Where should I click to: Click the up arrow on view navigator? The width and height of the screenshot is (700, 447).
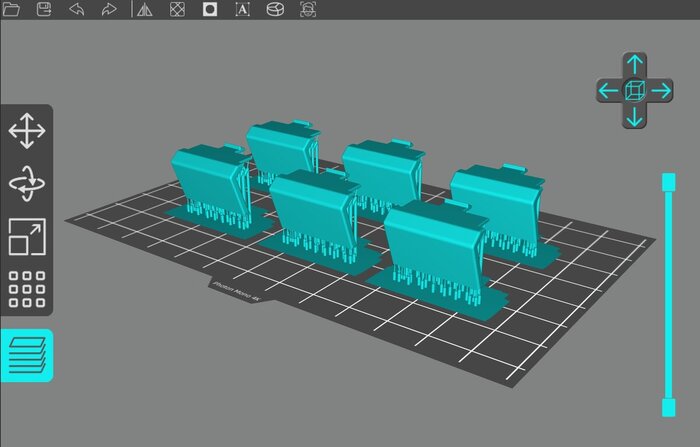(634, 66)
